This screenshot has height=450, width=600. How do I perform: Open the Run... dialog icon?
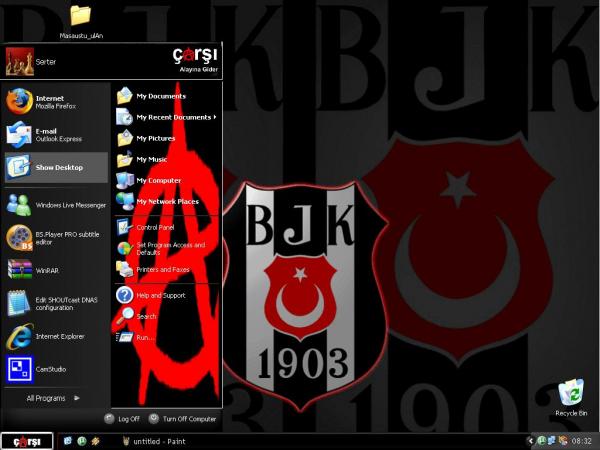pos(125,337)
